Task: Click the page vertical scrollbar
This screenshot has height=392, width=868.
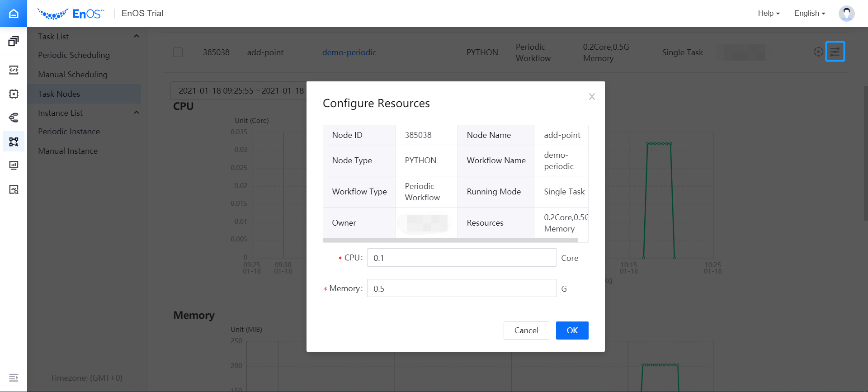Action: tap(865, 154)
